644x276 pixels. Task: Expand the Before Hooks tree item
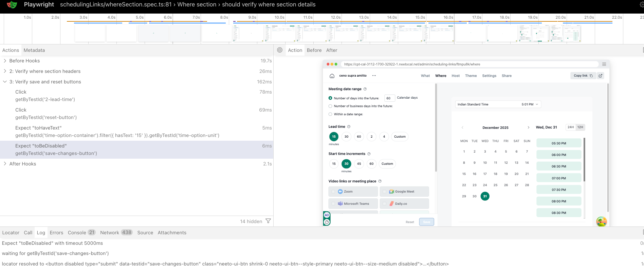5,61
